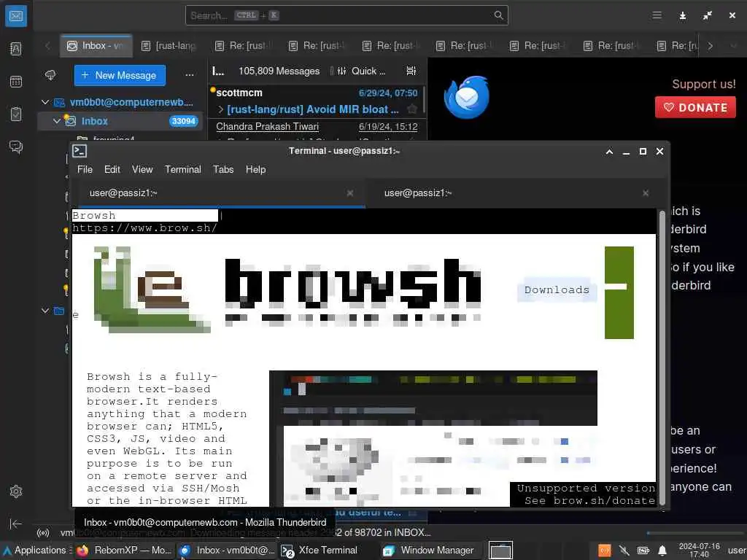Click the Terminal vertical scrollbar
This screenshot has height=560, width=747.
click(x=662, y=357)
